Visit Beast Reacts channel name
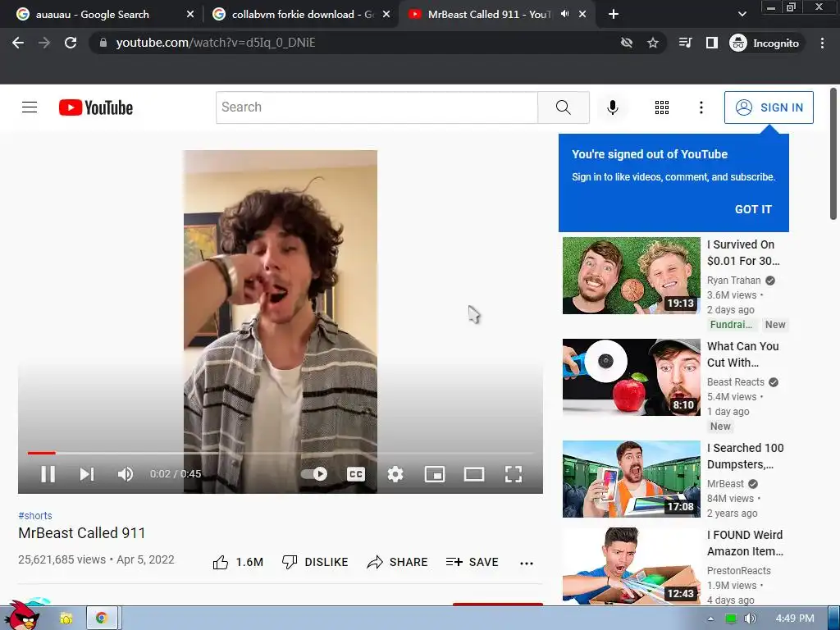 point(736,382)
